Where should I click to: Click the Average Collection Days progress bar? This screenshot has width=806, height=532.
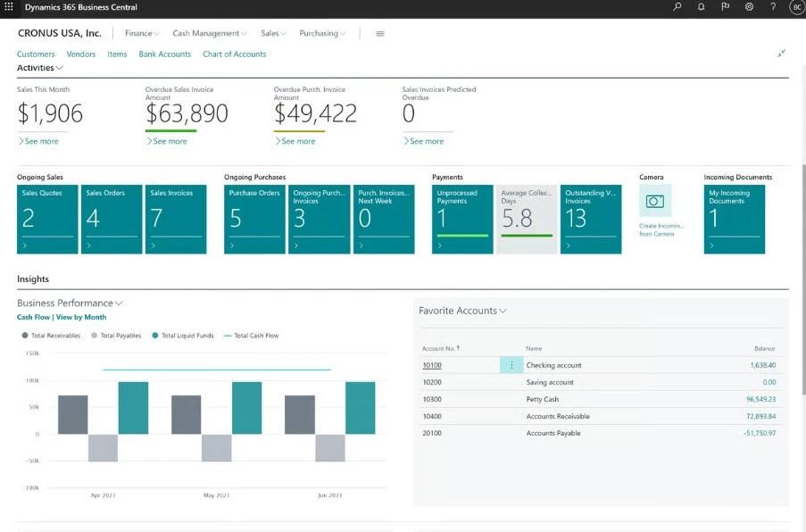(x=526, y=234)
